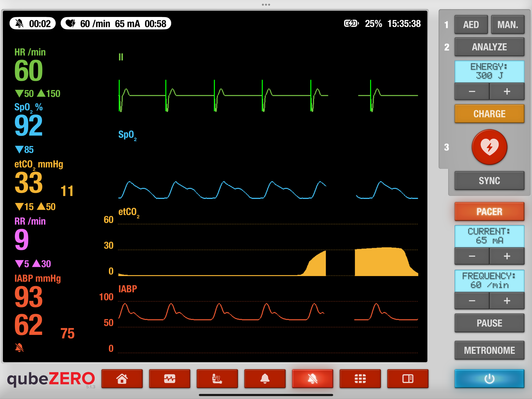Decrease pacer current with minus
This screenshot has width=532, height=399.
click(x=472, y=256)
